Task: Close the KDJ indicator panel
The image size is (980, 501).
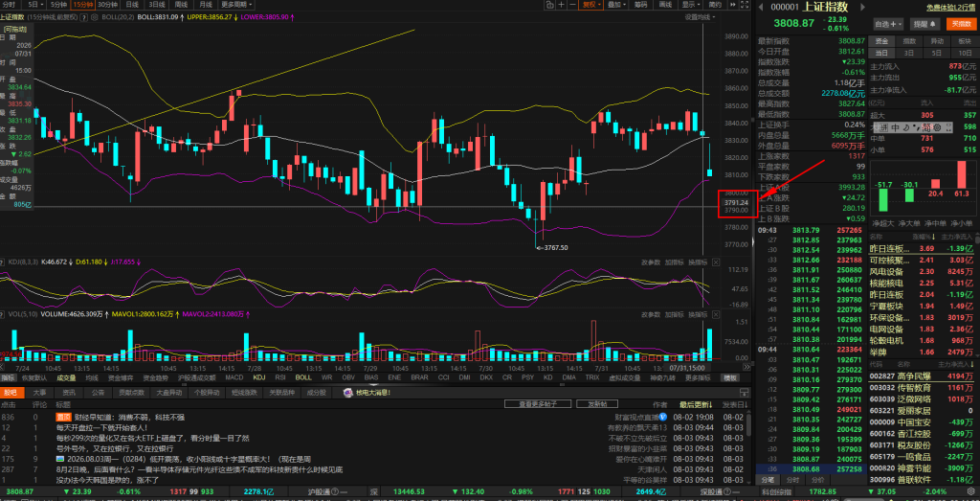Action: tap(716, 262)
